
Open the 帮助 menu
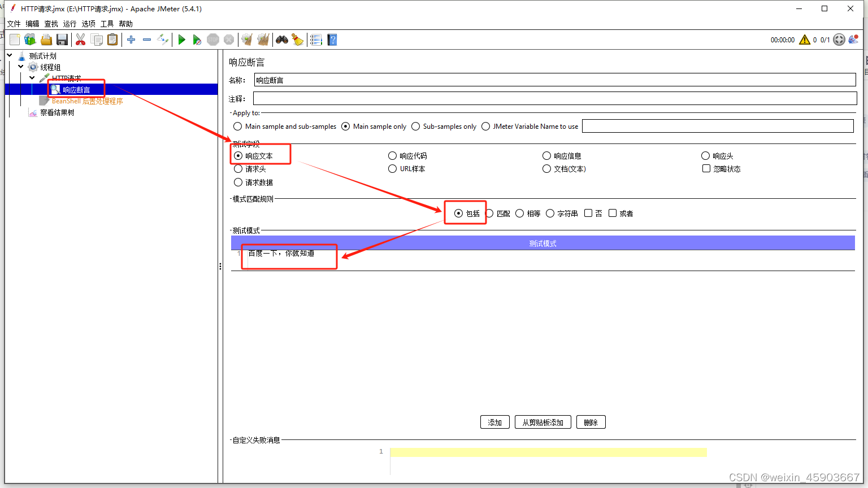(x=125, y=24)
